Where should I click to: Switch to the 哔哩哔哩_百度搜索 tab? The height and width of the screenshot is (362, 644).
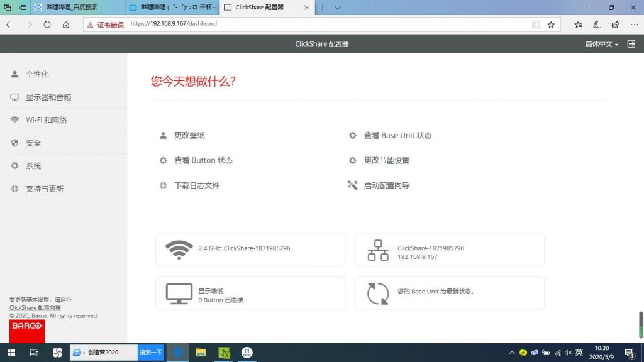pos(77,8)
